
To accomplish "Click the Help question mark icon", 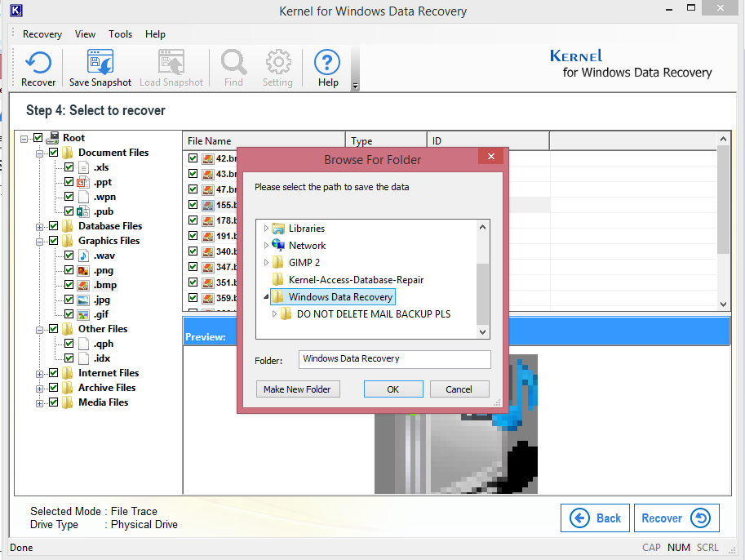I will point(327,62).
